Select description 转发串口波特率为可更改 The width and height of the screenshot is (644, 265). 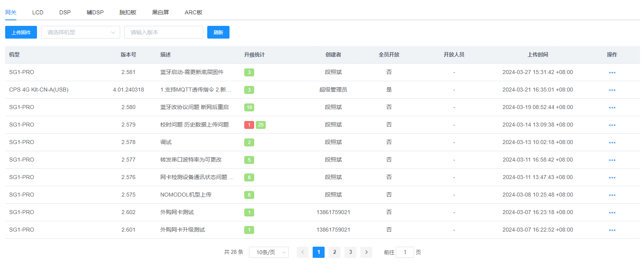click(x=191, y=160)
